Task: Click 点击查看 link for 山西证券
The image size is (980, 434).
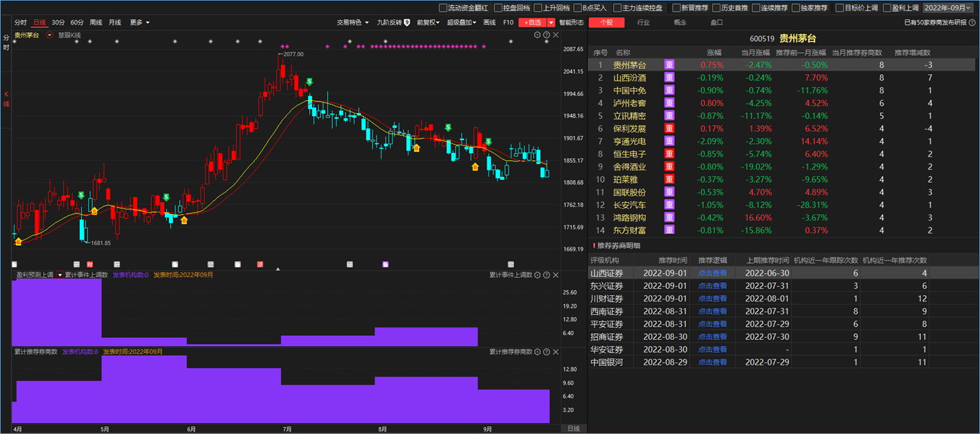Action: coord(713,273)
